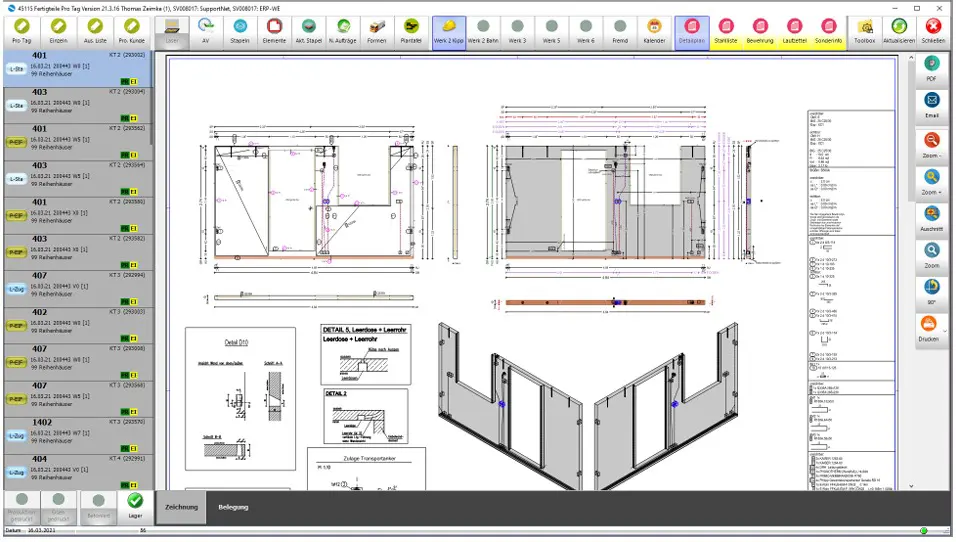Select element 1402 in the list

tap(77, 435)
